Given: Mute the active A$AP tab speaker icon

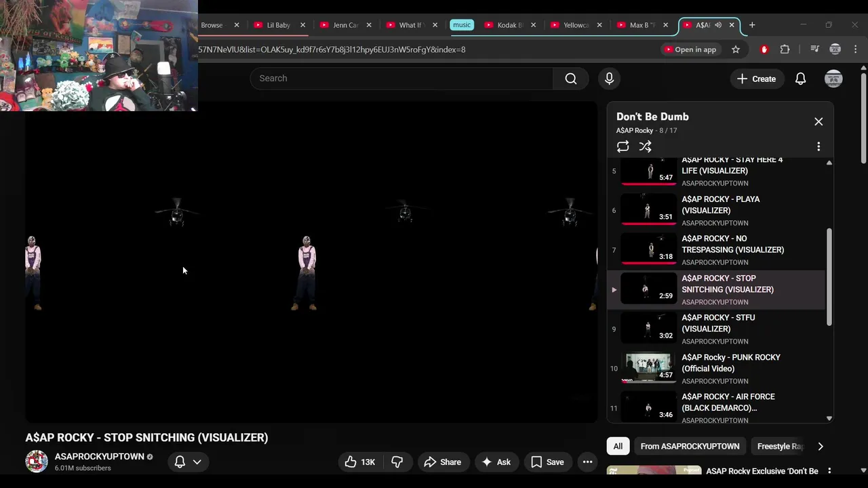Looking at the screenshot, I should (x=718, y=25).
